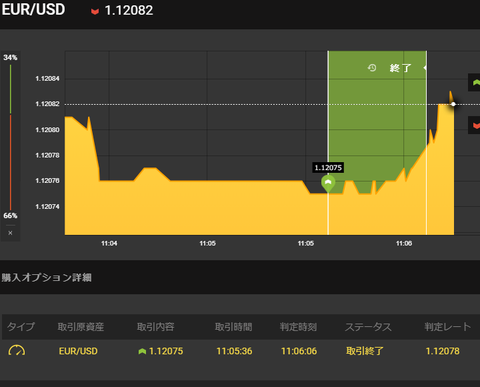Click the red down-arrow button on the right edge
This screenshot has height=387, width=480.
coord(475,125)
